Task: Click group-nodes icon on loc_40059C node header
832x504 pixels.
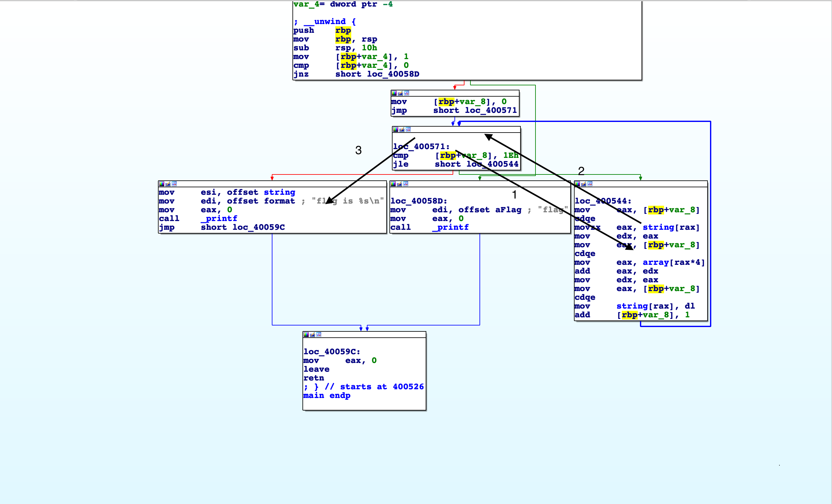Action: click(x=319, y=335)
